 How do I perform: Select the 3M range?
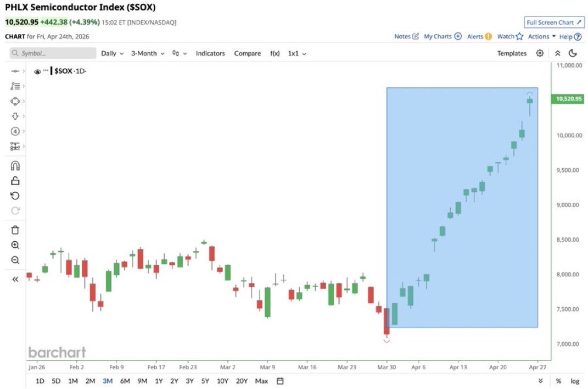tap(108, 381)
